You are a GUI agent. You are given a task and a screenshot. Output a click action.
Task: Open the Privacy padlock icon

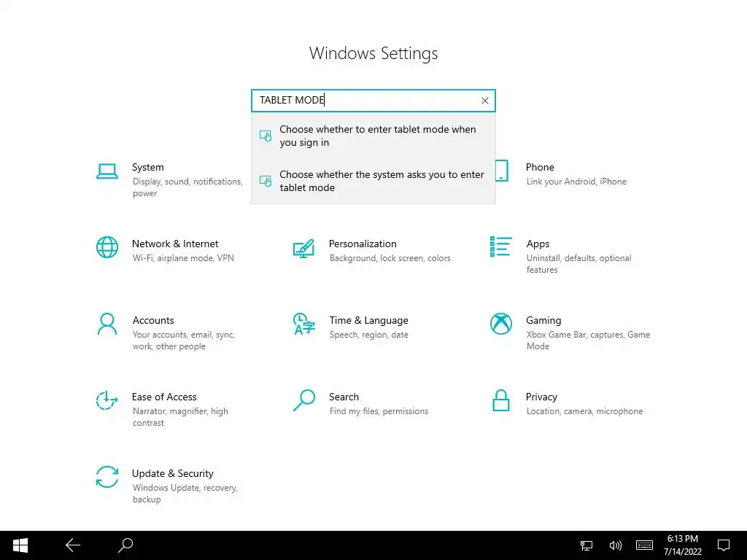coord(500,400)
